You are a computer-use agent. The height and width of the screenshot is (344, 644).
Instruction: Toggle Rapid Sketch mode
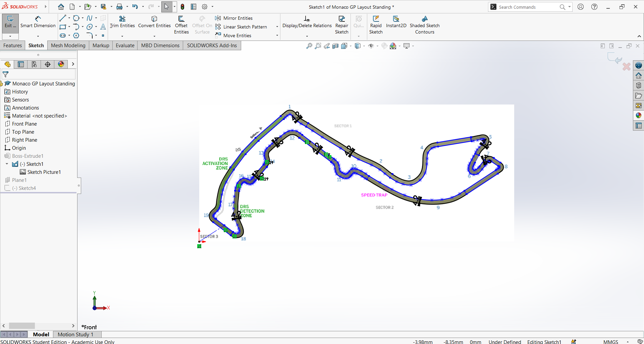click(376, 25)
